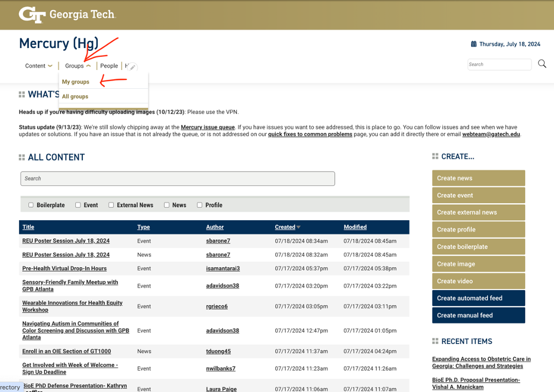
Task: Enable the External News filter checkbox
Action: [x=111, y=205]
